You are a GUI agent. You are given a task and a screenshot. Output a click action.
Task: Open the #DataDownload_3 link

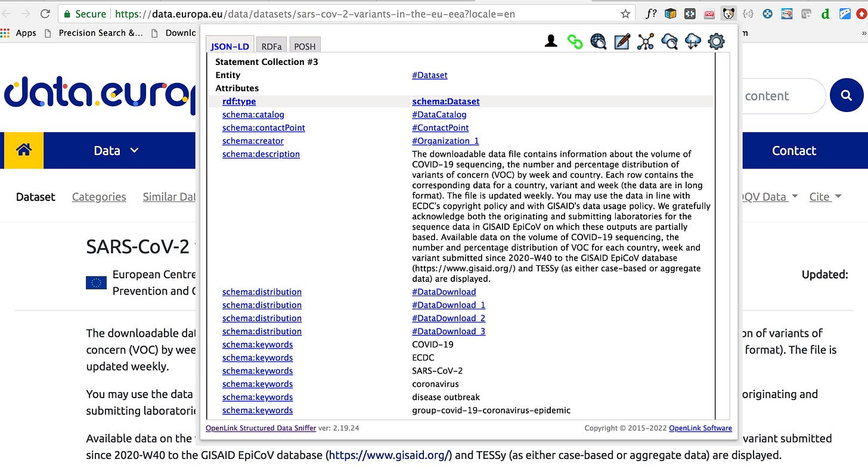point(448,331)
